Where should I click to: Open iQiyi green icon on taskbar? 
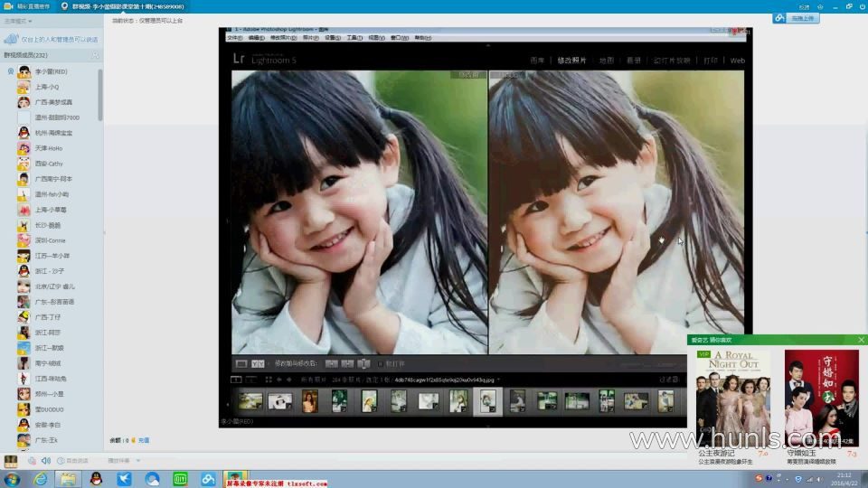coord(180,479)
